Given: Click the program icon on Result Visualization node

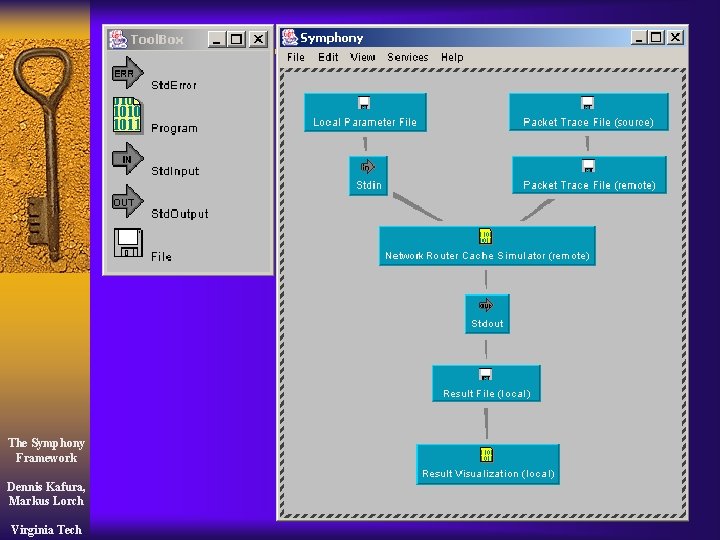Looking at the screenshot, I should (x=486, y=455).
